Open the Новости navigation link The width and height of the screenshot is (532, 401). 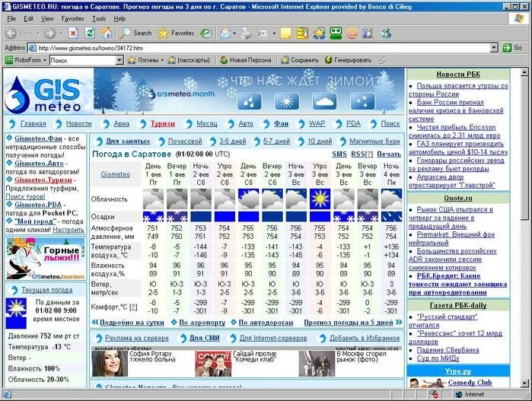pos(78,123)
